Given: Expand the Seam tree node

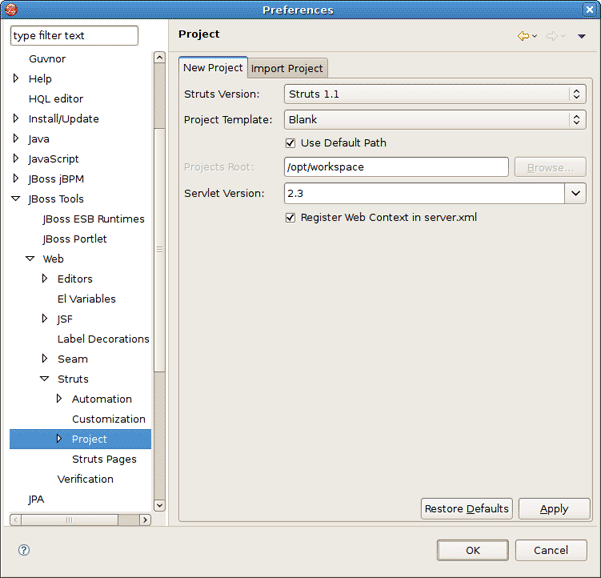Looking at the screenshot, I should pyautogui.click(x=45, y=359).
